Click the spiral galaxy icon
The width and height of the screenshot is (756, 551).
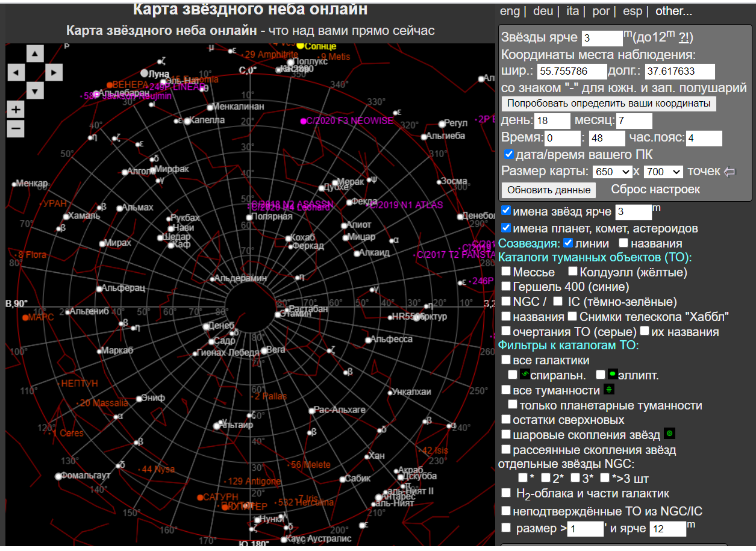[525, 375]
